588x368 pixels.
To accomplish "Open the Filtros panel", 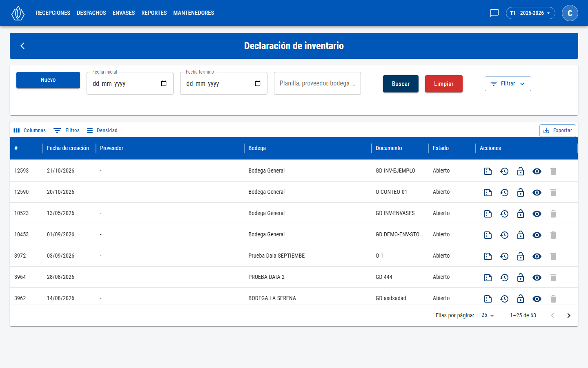I will point(67,130).
